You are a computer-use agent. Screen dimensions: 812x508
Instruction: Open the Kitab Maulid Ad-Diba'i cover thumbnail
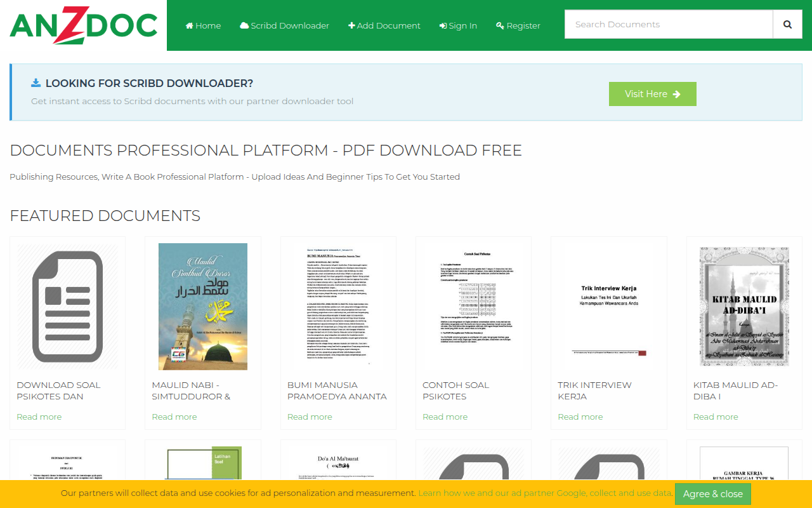(x=744, y=306)
